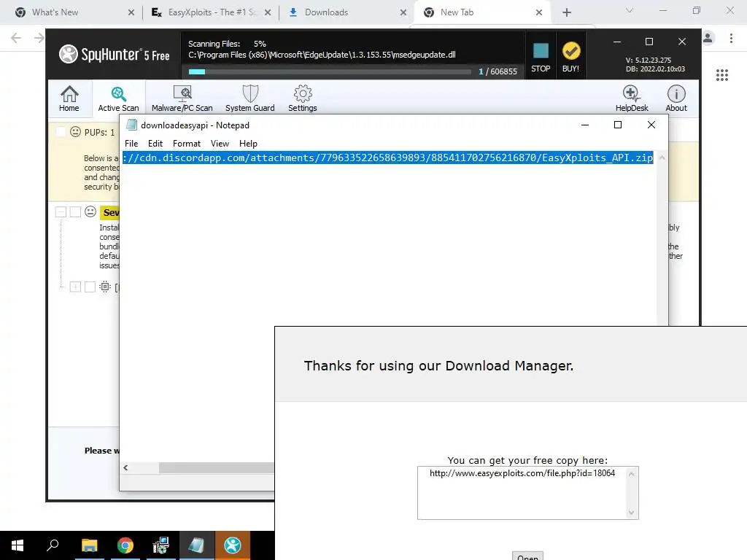Open Malware/PC Scan section
Image resolution: width=747 pixels, height=560 pixels.
182,98
